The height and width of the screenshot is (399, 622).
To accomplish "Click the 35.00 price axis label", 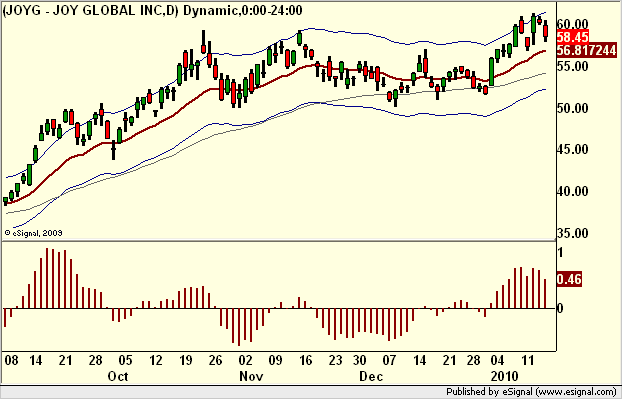I will click(572, 233).
